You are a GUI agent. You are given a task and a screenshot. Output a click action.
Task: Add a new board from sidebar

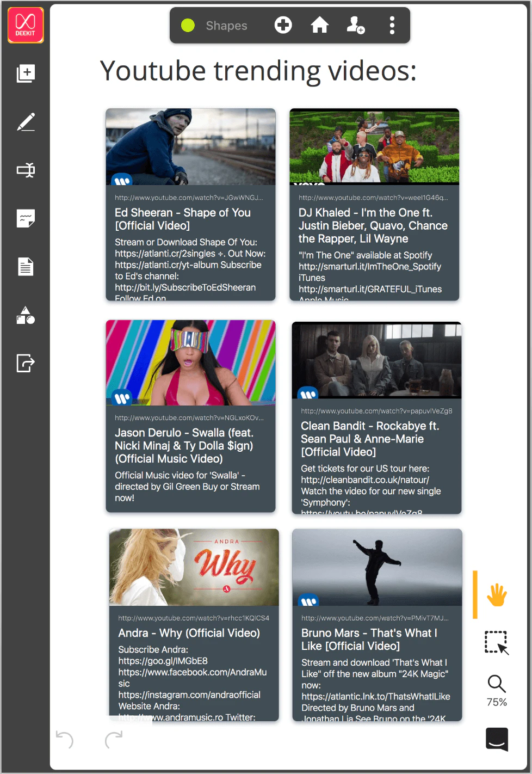point(26,73)
